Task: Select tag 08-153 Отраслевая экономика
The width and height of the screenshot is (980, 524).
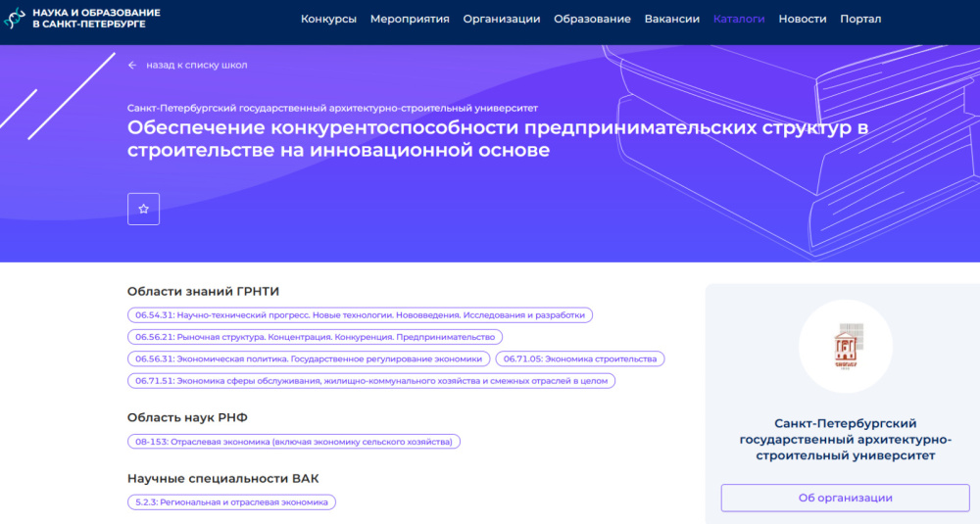Action: point(293,442)
